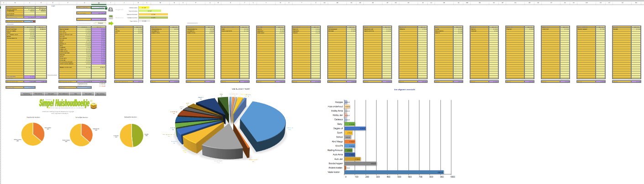Select the Betaalde kosten pie chart title
Viewport: 644px width, 184px height.
coord(131,117)
